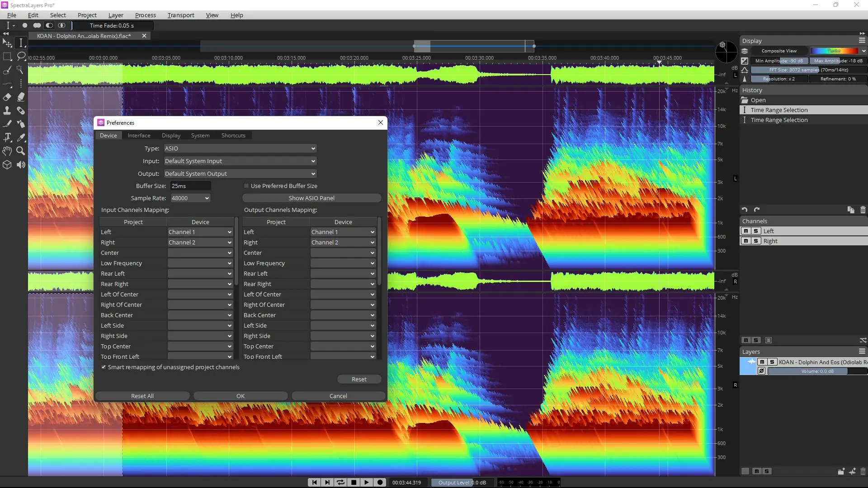Image resolution: width=868 pixels, height=488 pixels.
Task: Mute the Left channel
Action: [745, 231]
